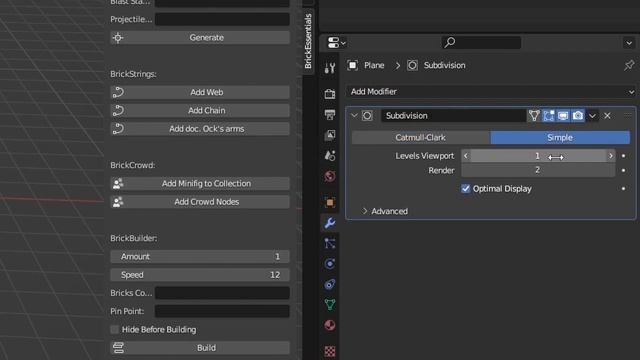
Task: Select Catmull-Clark subdivision type
Action: (421, 138)
